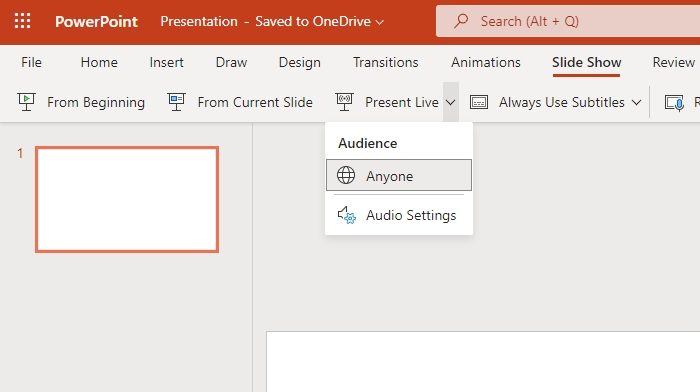This screenshot has width=700, height=392.
Task: Expand the Present Live dropdown arrow
Action: tap(451, 102)
